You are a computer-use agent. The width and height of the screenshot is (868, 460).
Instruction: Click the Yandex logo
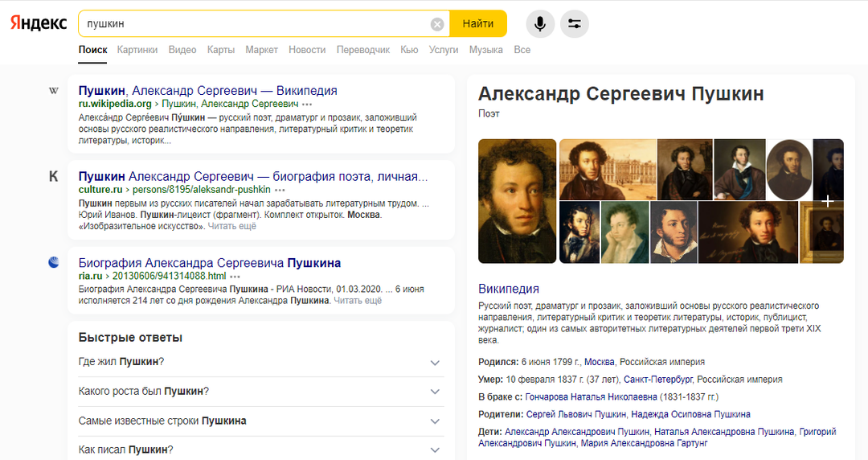(x=39, y=23)
